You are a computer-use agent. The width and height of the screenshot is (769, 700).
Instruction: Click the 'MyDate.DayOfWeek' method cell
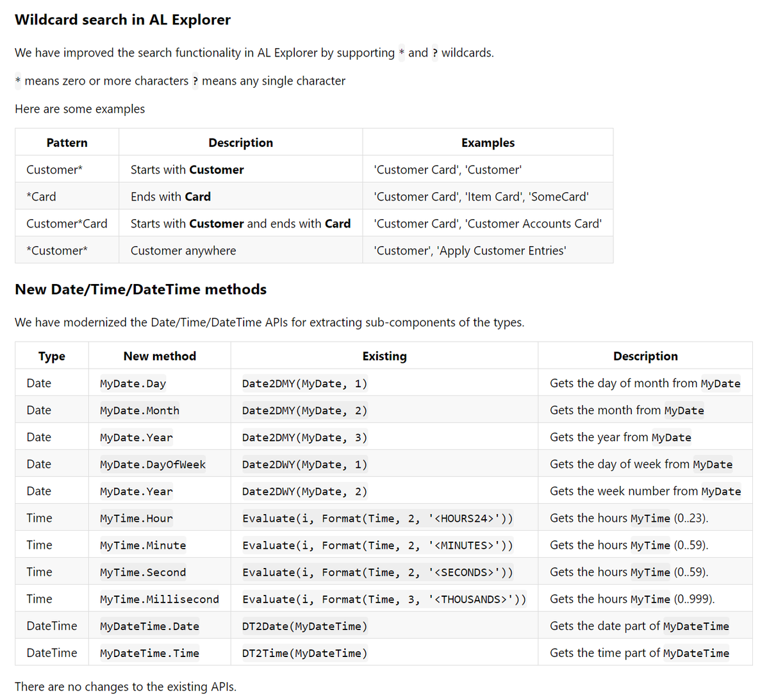coord(160,463)
